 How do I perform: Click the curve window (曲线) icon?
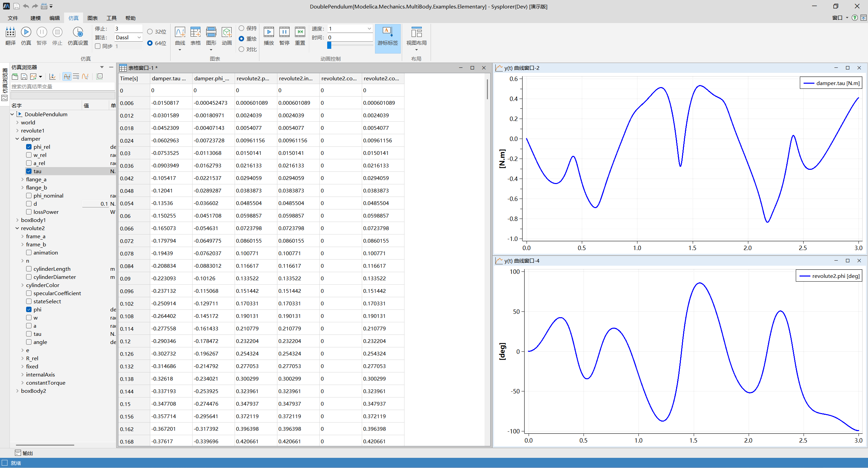(x=180, y=32)
